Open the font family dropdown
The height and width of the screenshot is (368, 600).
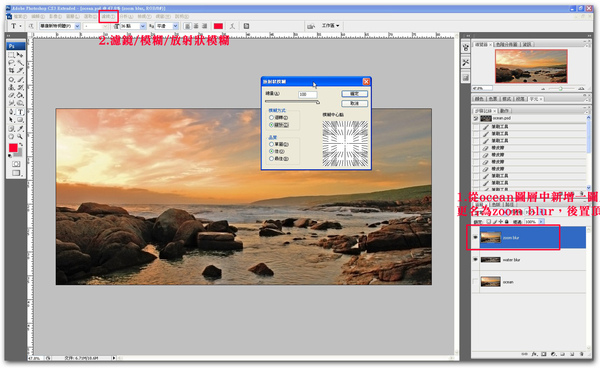click(x=77, y=26)
